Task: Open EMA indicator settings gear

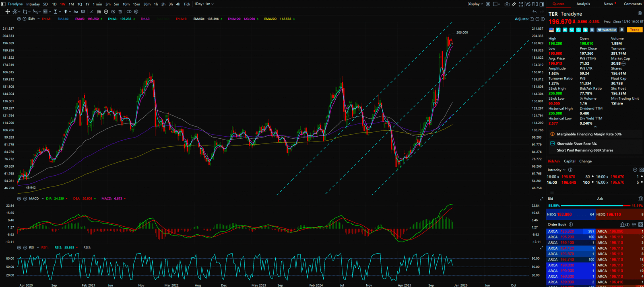Action: coord(19,19)
